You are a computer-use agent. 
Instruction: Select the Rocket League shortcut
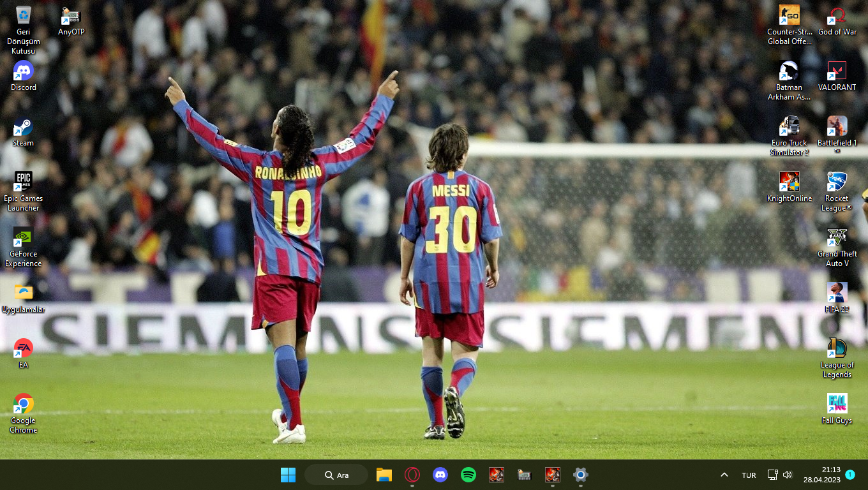(x=837, y=191)
